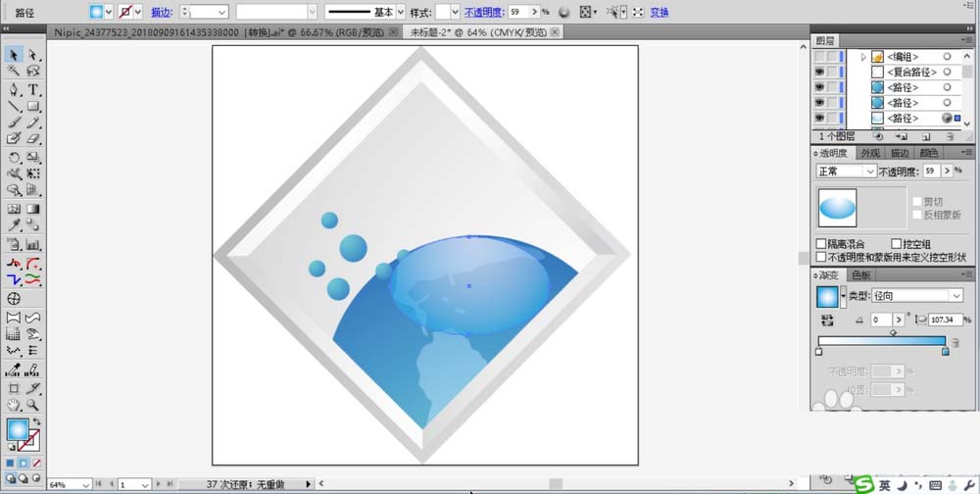This screenshot has width=980, height=494.
Task: Activate the Zoom magnifier tool
Action: tap(32, 405)
